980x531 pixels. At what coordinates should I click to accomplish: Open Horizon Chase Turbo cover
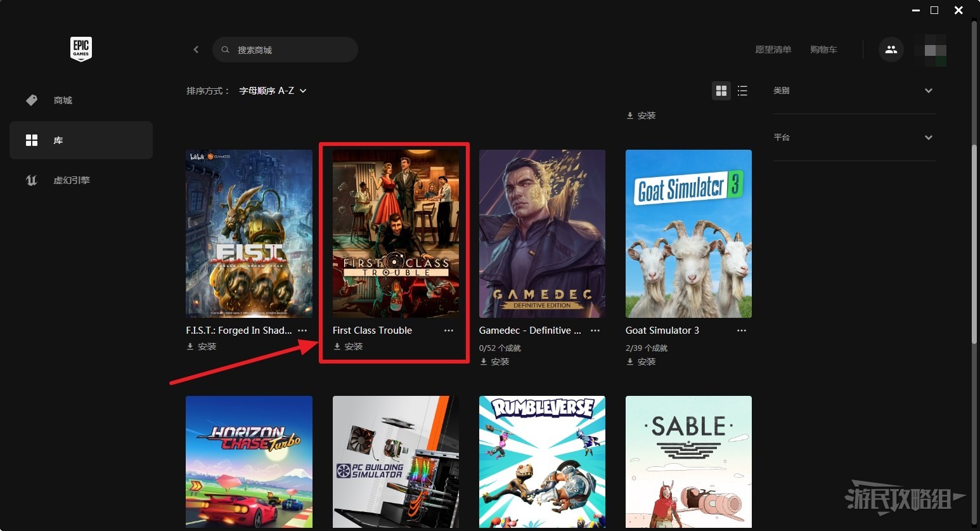coord(249,462)
